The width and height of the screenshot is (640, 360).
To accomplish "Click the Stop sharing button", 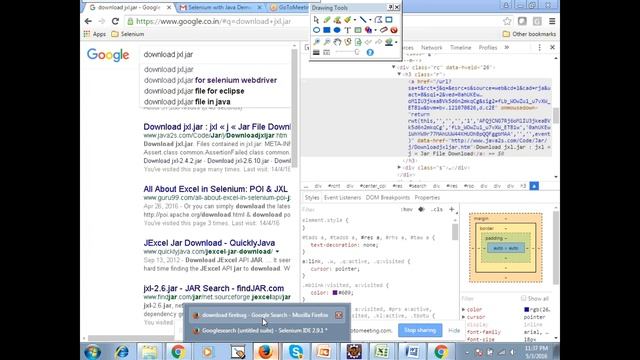I will (x=420, y=330).
